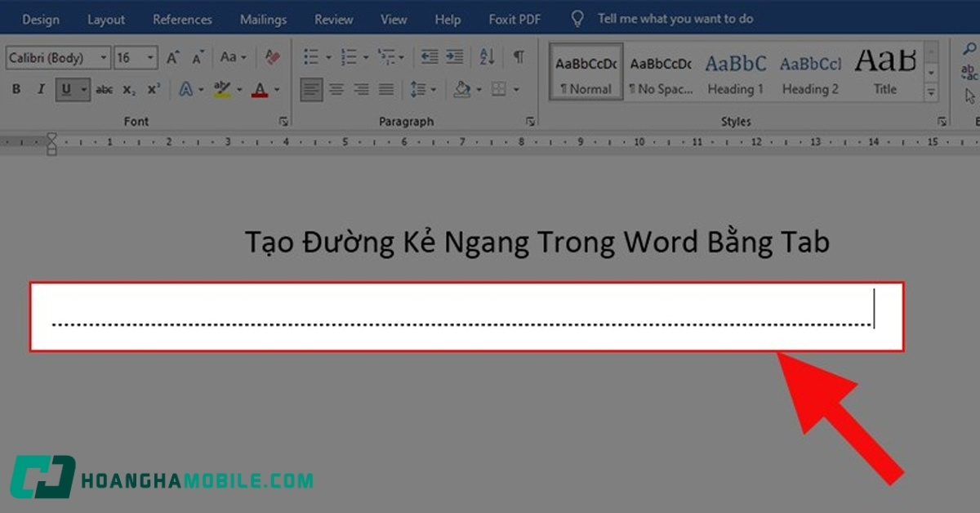Click the Sort icon in Paragraph group
The image size is (980, 513).
click(488, 57)
